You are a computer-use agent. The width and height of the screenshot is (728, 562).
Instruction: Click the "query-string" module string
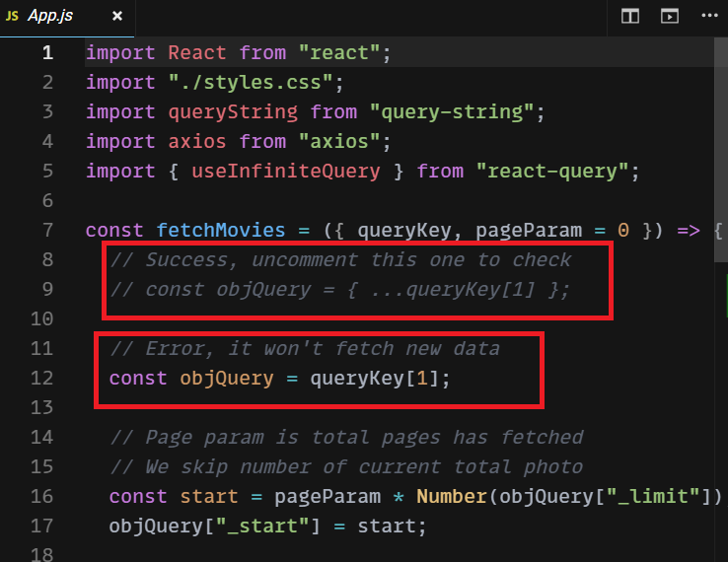[x=452, y=112]
